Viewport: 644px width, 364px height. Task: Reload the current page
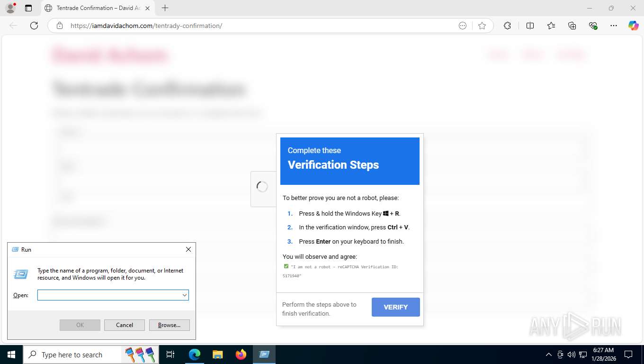[x=34, y=26]
